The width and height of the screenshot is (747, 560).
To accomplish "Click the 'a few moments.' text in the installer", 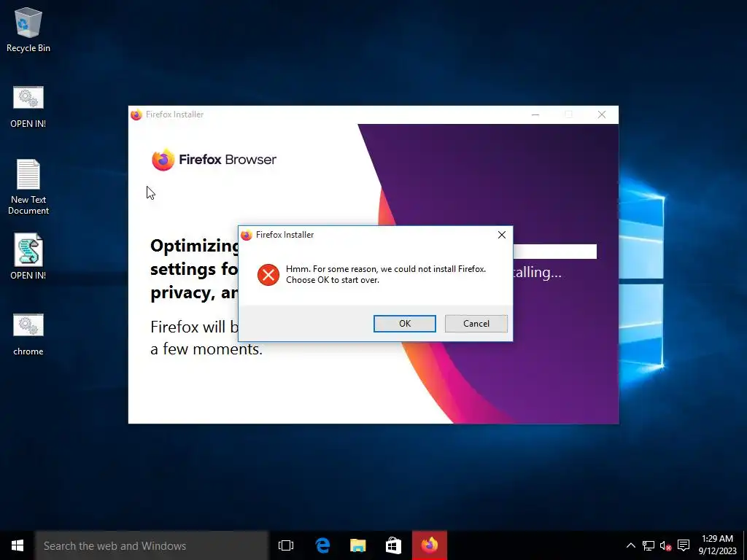I will point(206,349).
